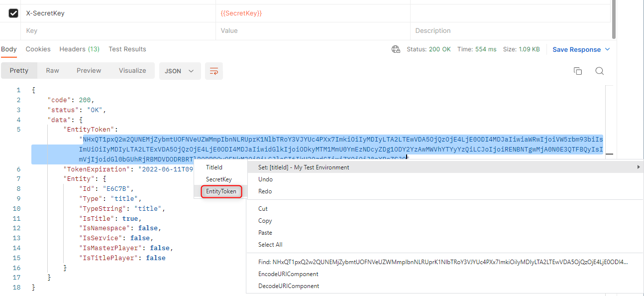Image resolution: width=644 pixels, height=296 pixels.
Task: Switch to the Raw tab
Action: 52,70
